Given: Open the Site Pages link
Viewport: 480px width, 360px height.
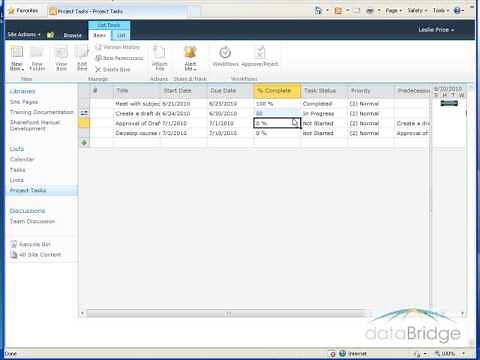Looking at the screenshot, I should 24,102.
